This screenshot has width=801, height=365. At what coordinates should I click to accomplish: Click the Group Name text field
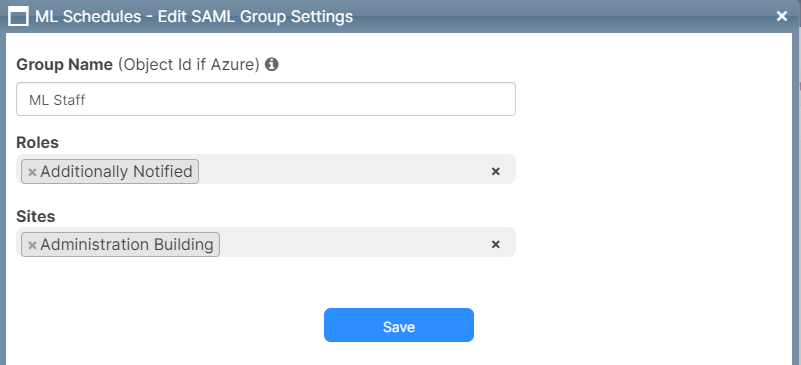pos(266,99)
